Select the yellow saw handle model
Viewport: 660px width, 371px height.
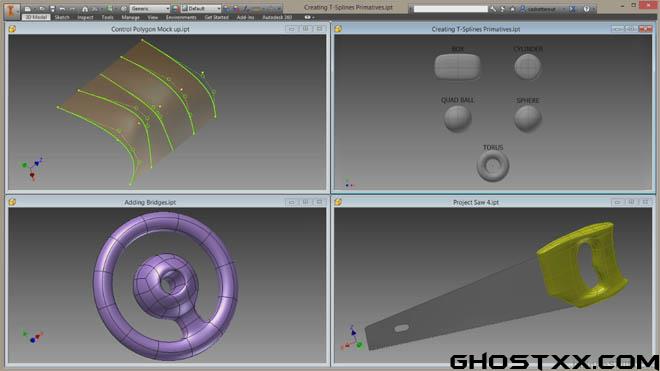[582, 264]
